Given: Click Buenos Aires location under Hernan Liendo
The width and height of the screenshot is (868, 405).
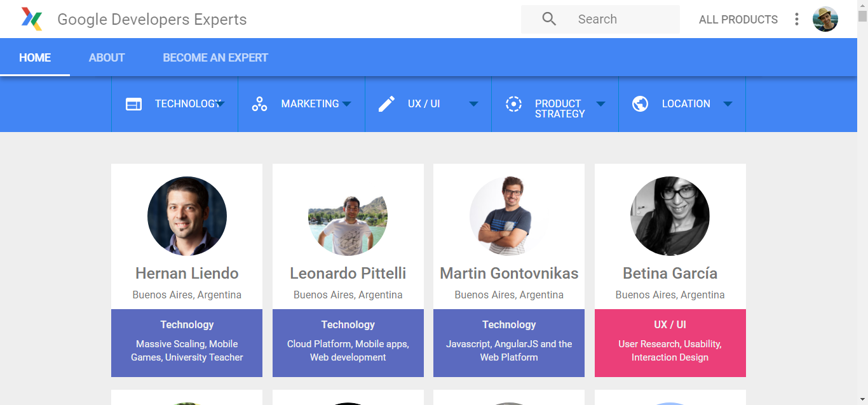Looking at the screenshot, I should tap(187, 295).
